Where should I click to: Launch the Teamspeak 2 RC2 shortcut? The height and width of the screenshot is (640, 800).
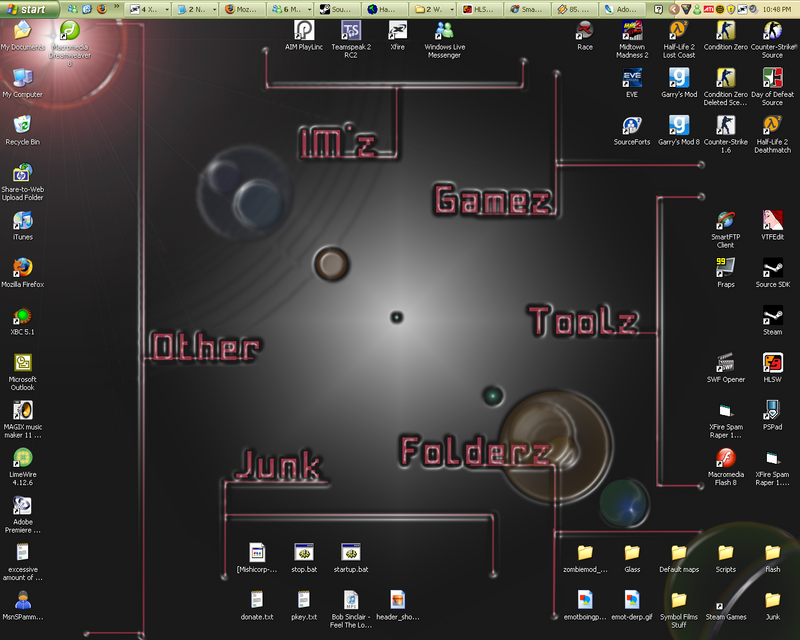point(350,31)
